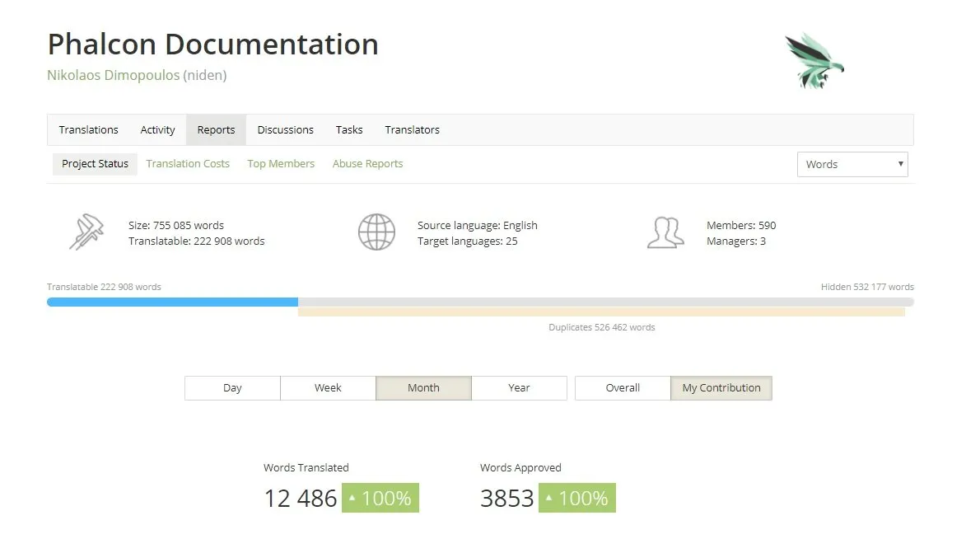Click the beige duplicates bar

pyautogui.click(x=601, y=312)
